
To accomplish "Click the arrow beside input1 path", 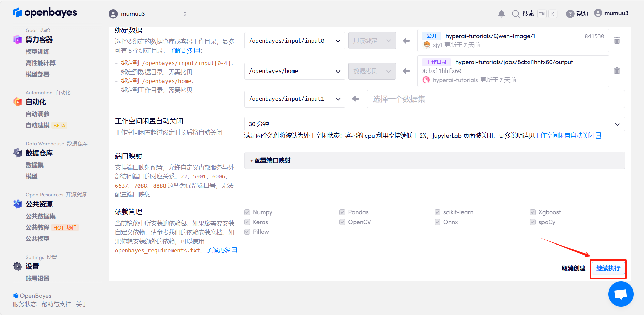I will coord(356,99).
